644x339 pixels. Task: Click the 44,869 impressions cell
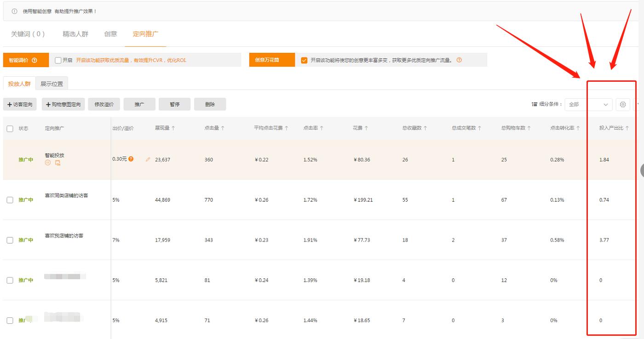click(x=162, y=200)
